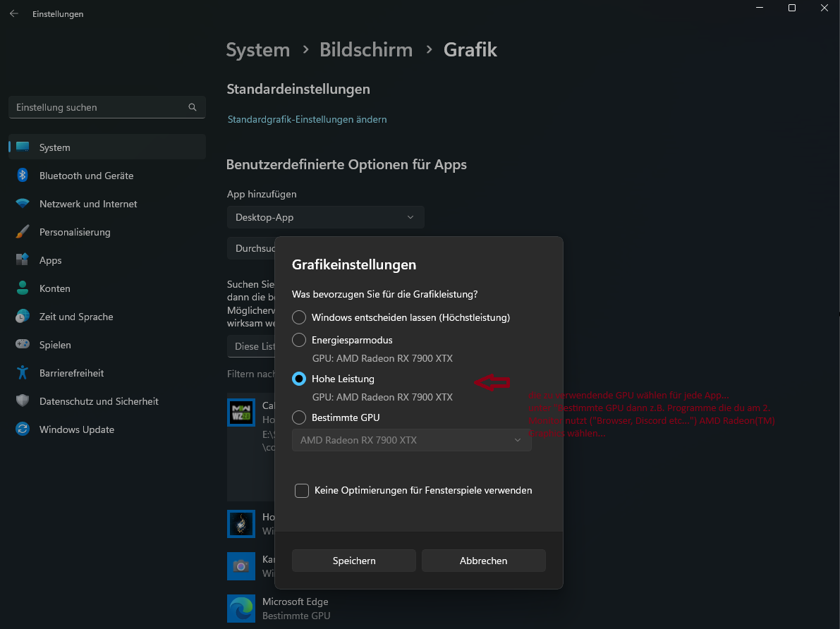Click the Abbrechen button
Screen dimensions: 840x629
[483, 561]
